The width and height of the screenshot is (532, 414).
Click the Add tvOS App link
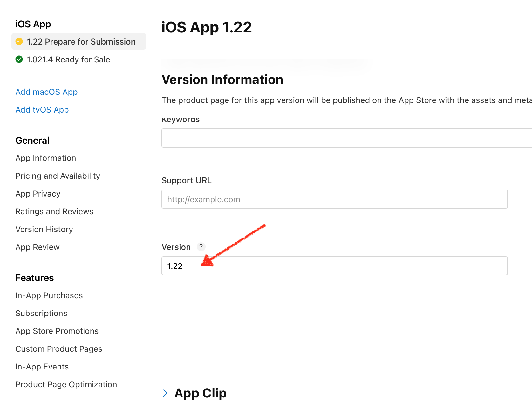tap(42, 110)
